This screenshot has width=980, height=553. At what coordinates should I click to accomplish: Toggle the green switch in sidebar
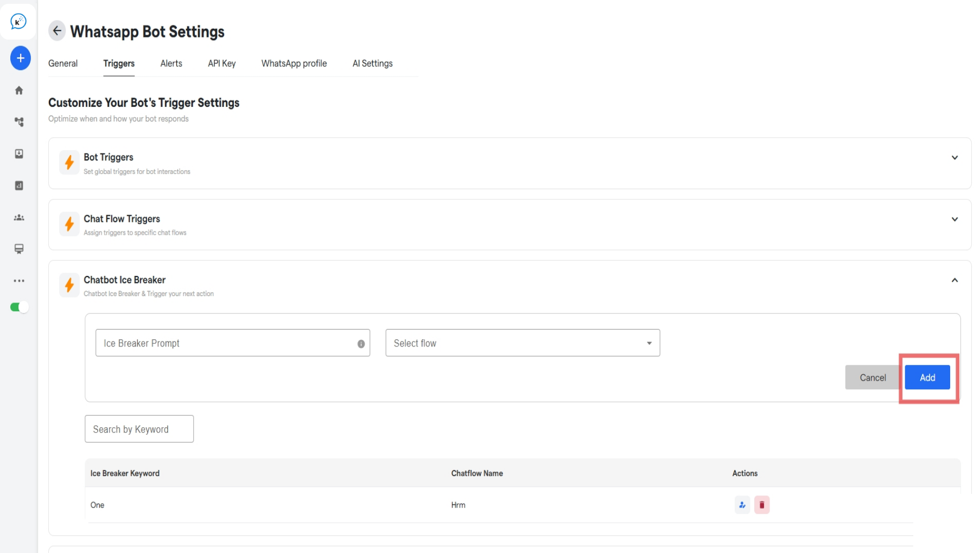19,307
